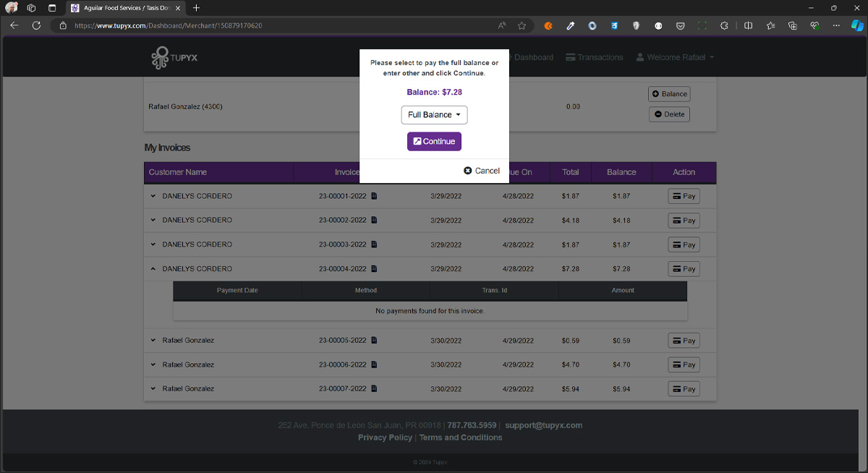This screenshot has height=473, width=868.
Task: Delete the Rafael Gonzalez (4300) entry
Action: [x=669, y=114]
